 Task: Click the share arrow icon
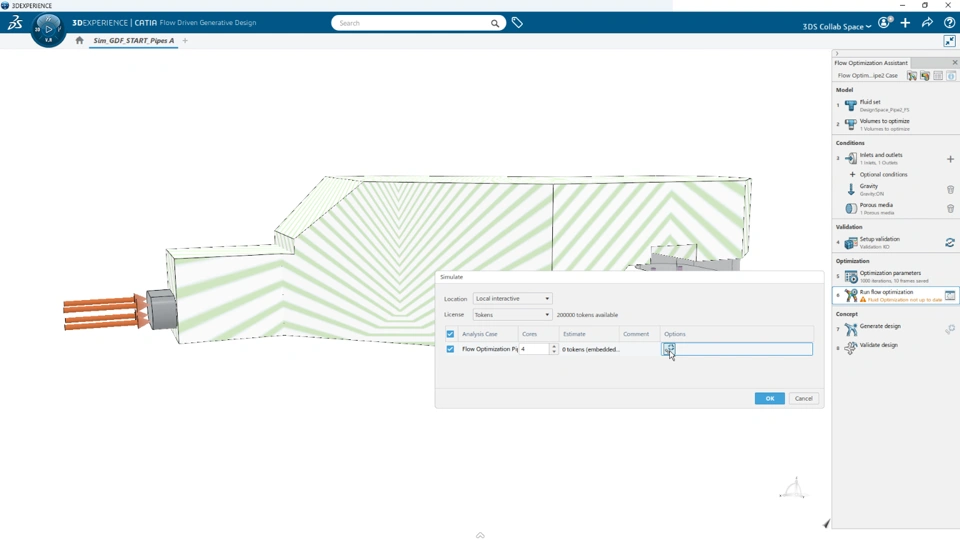click(927, 23)
